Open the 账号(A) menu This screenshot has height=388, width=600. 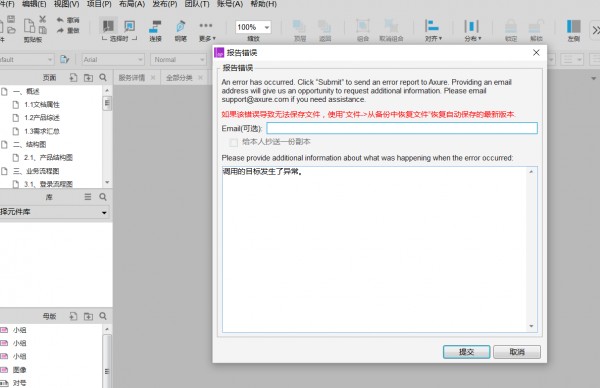(x=230, y=4)
